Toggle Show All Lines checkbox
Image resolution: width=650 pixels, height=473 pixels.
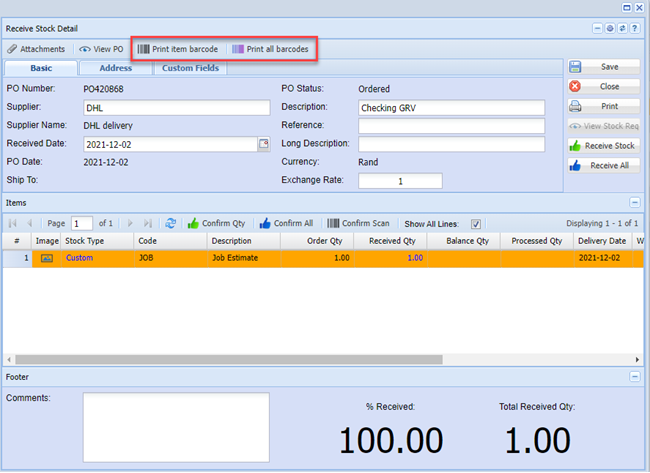pos(476,223)
